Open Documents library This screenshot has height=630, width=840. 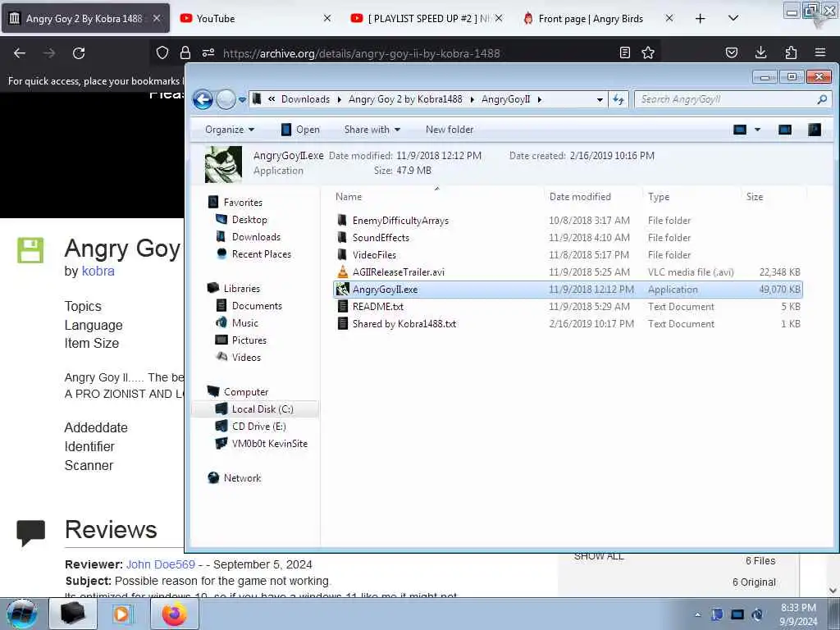pos(257,305)
